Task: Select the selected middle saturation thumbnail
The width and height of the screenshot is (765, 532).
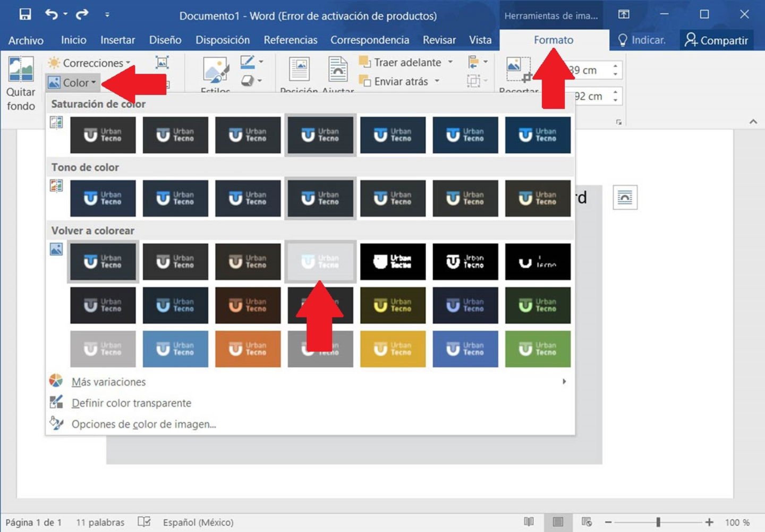Action: (320, 135)
